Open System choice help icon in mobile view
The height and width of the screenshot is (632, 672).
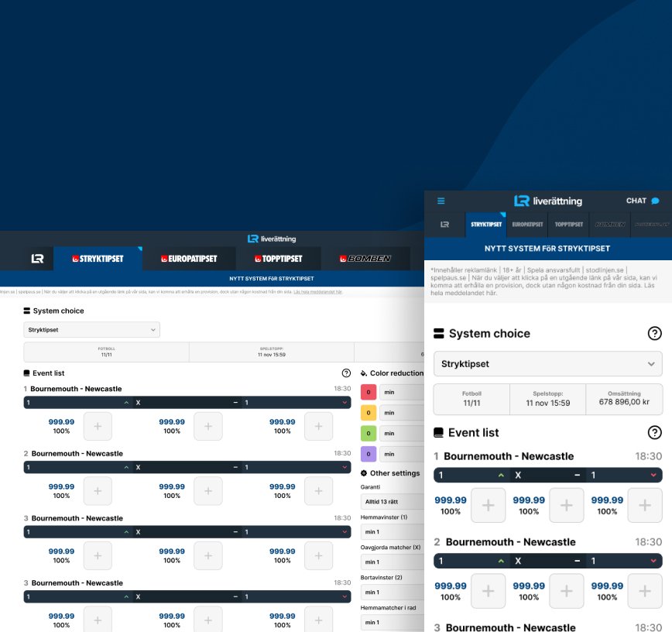[654, 333]
